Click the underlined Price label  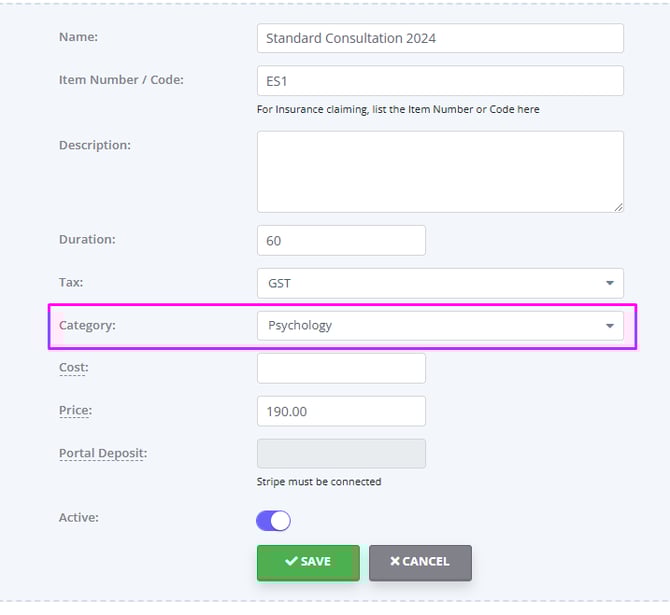[x=75, y=411]
